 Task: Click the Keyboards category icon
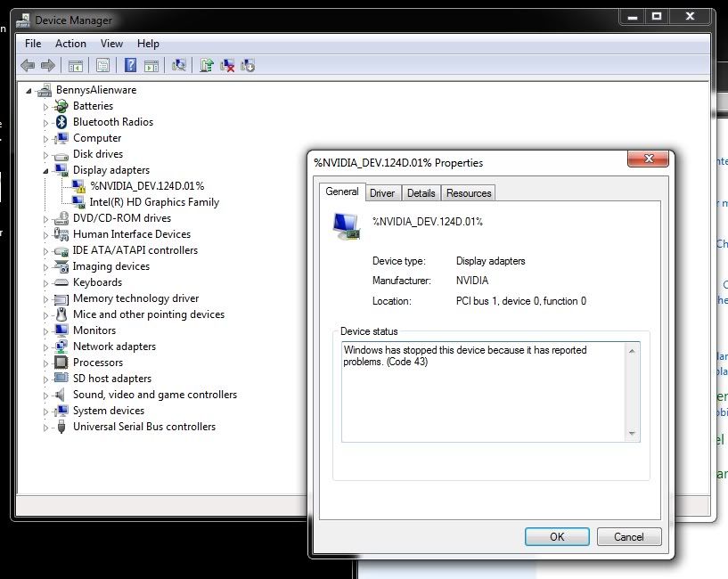pyautogui.click(x=61, y=282)
